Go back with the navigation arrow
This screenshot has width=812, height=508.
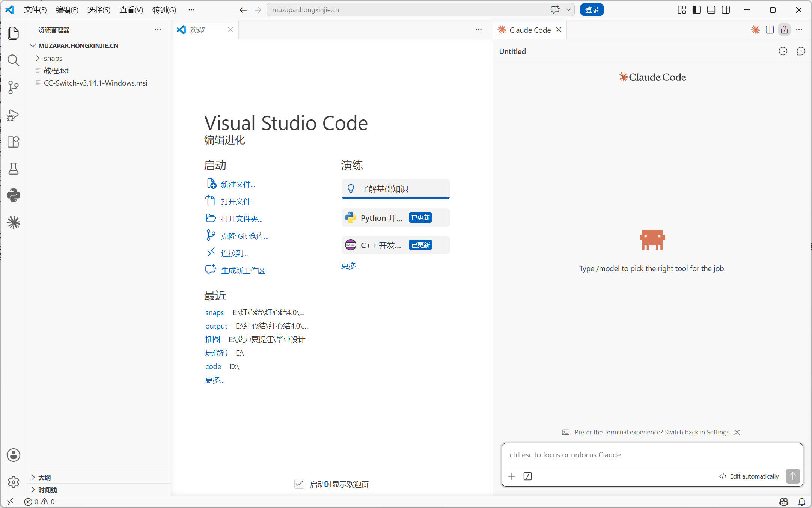[243, 10]
